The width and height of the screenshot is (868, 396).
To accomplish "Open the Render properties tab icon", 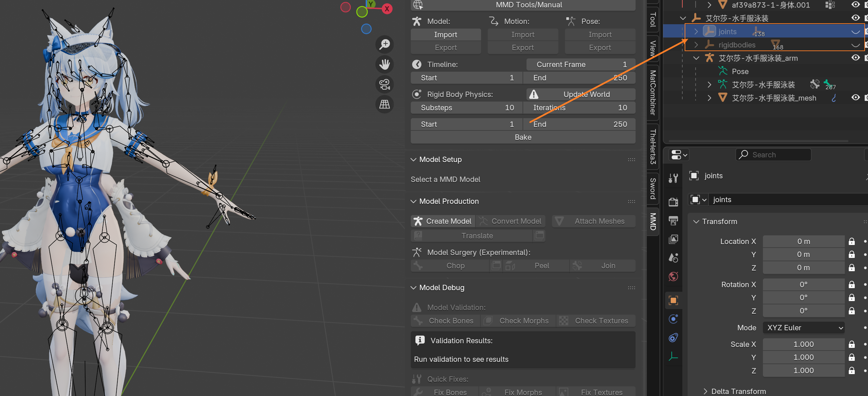I will click(673, 202).
